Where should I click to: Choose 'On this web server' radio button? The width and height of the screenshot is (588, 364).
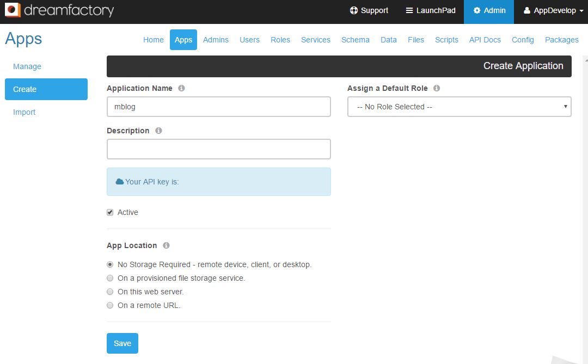coord(110,292)
